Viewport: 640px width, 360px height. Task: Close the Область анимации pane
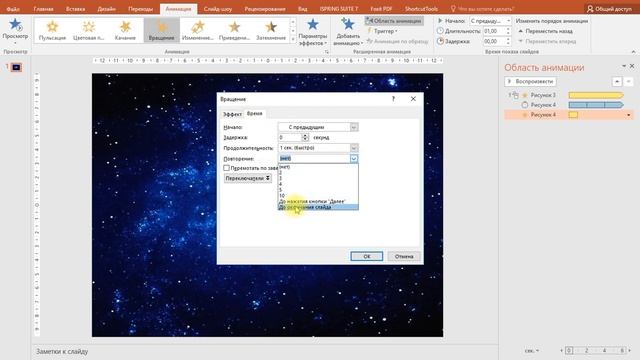click(x=632, y=66)
